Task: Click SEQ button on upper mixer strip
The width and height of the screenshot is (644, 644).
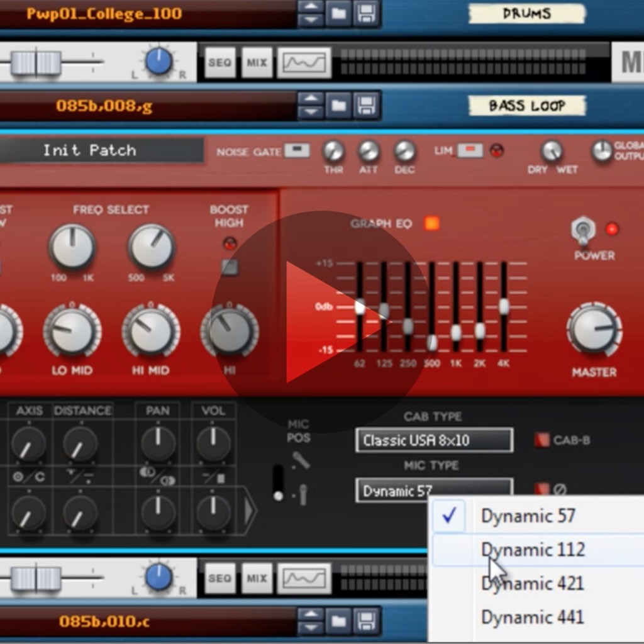Action: pyautogui.click(x=220, y=62)
